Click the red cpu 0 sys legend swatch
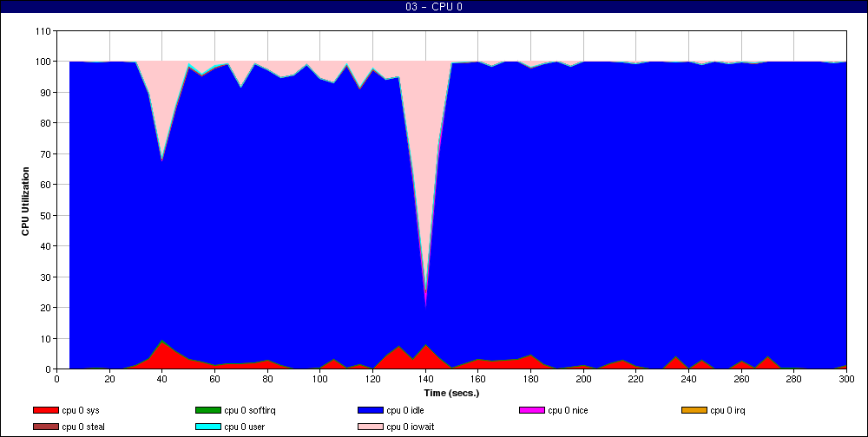This screenshot has width=868, height=437. pos(45,410)
